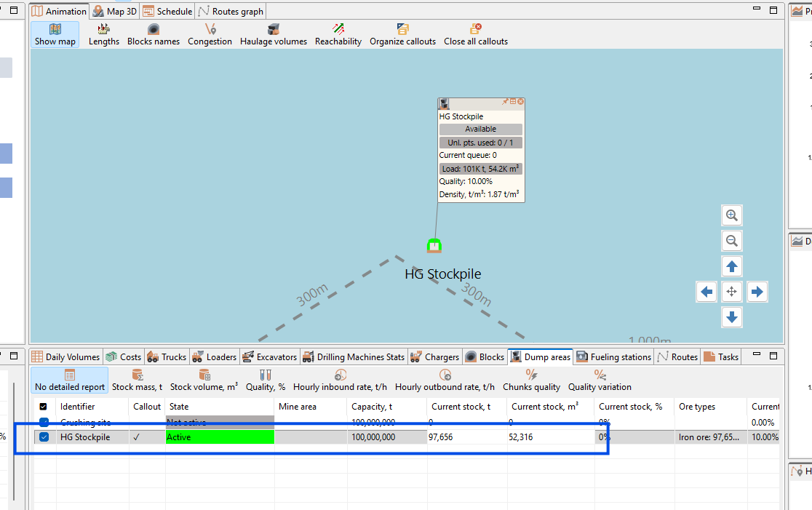This screenshot has width=812, height=510.
Task: Maximize the Animation map panel
Action: click(x=773, y=10)
